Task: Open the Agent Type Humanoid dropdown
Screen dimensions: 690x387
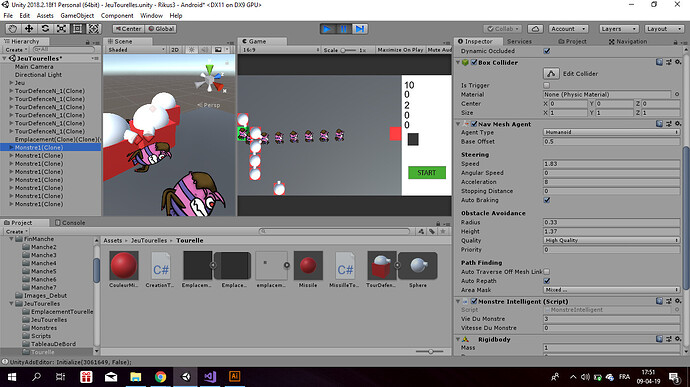Action: [612, 132]
